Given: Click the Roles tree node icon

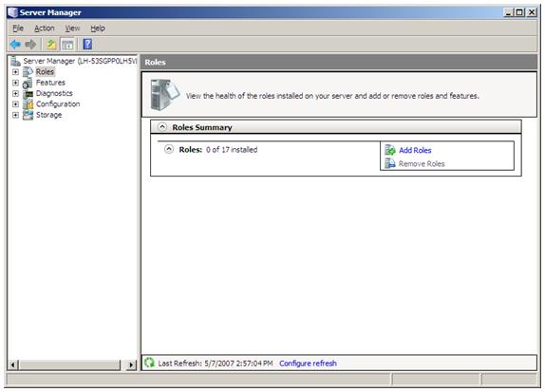Looking at the screenshot, I should (x=28, y=72).
